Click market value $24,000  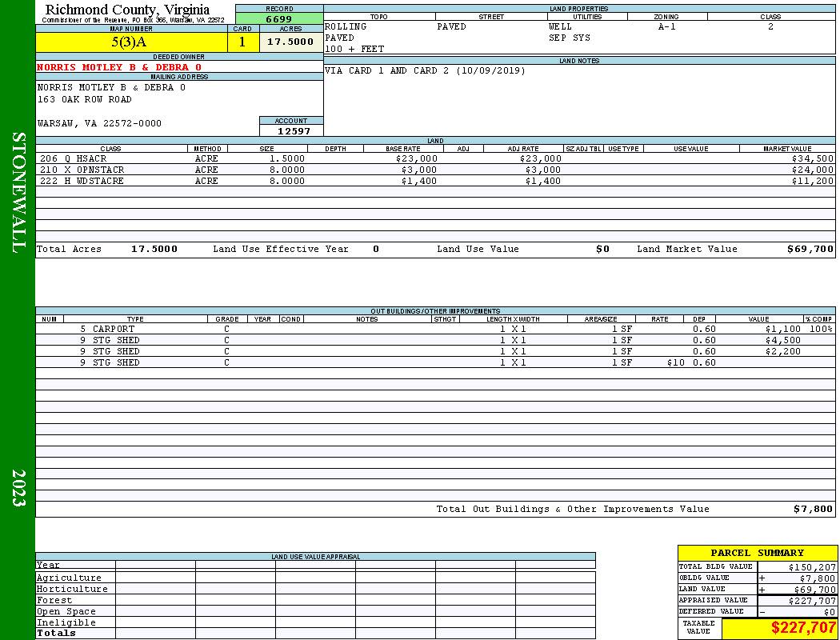click(813, 170)
